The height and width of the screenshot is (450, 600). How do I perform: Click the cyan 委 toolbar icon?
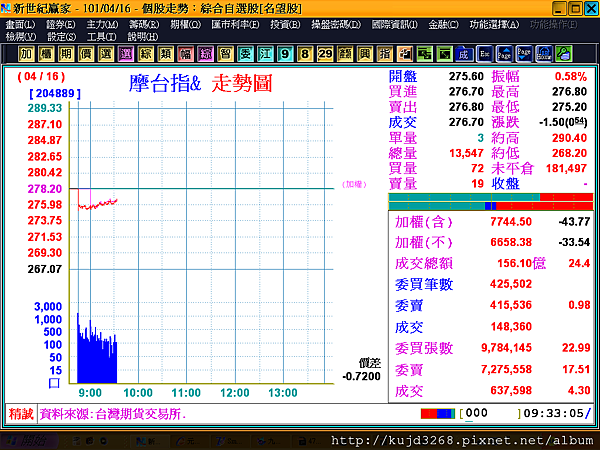[x=245, y=54]
